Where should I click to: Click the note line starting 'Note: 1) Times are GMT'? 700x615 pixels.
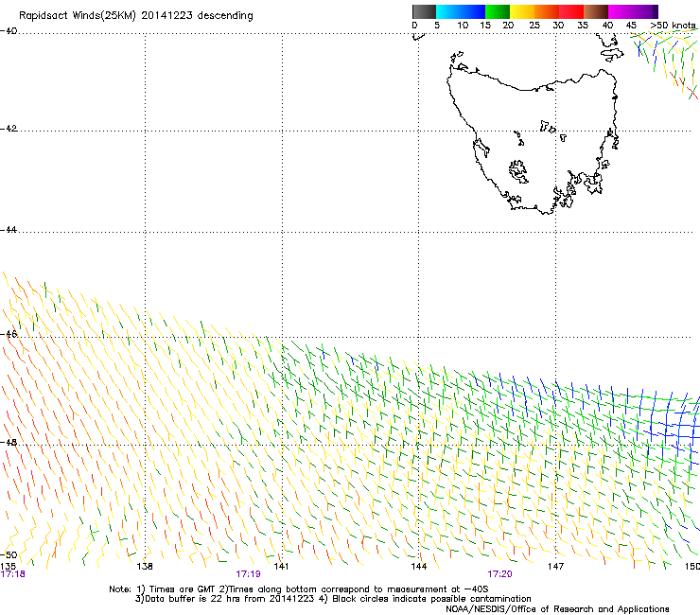(x=299, y=589)
